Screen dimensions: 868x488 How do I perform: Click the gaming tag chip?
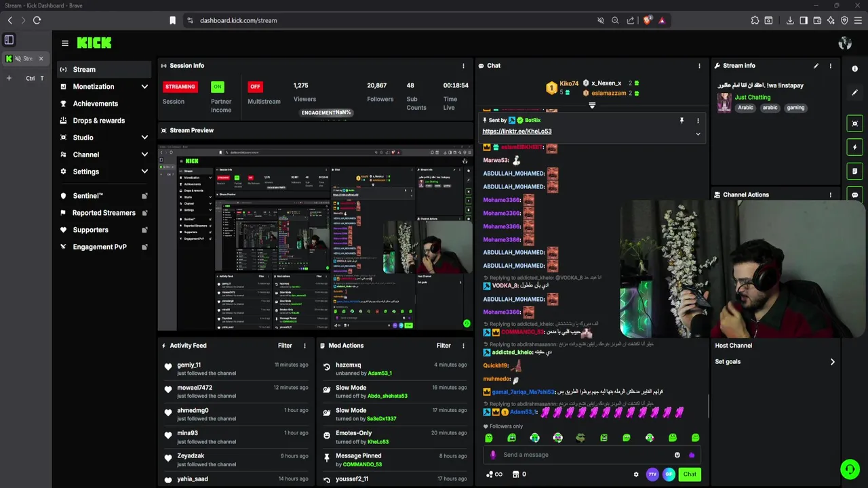795,108
